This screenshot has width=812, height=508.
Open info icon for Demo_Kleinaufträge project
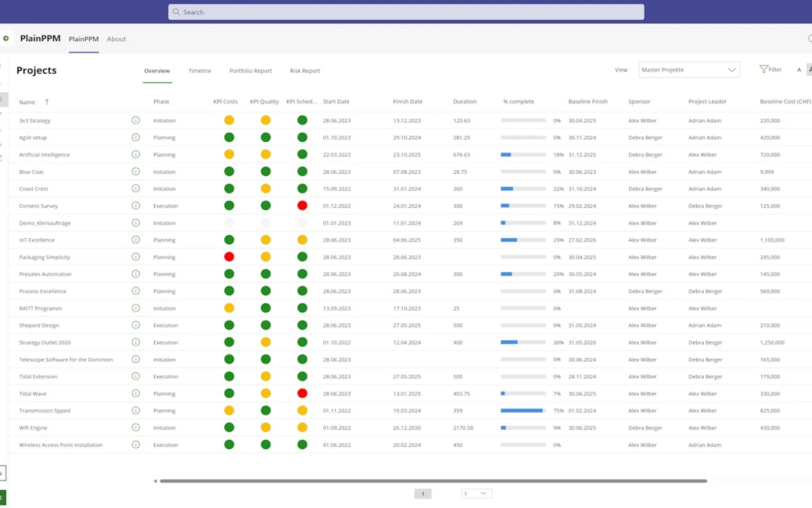136,223
